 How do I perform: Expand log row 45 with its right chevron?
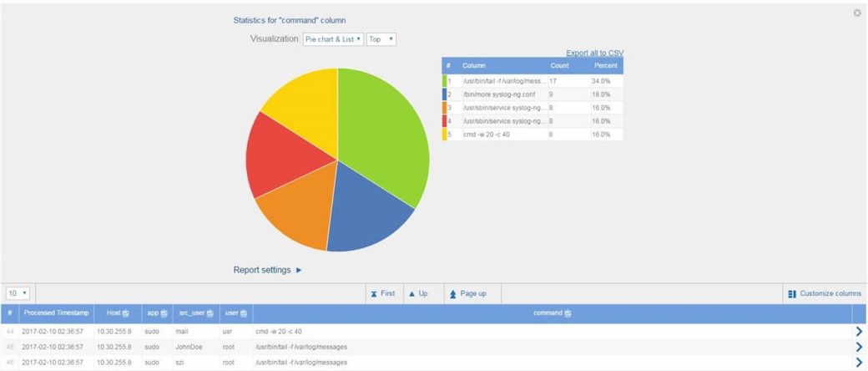pos(859,347)
